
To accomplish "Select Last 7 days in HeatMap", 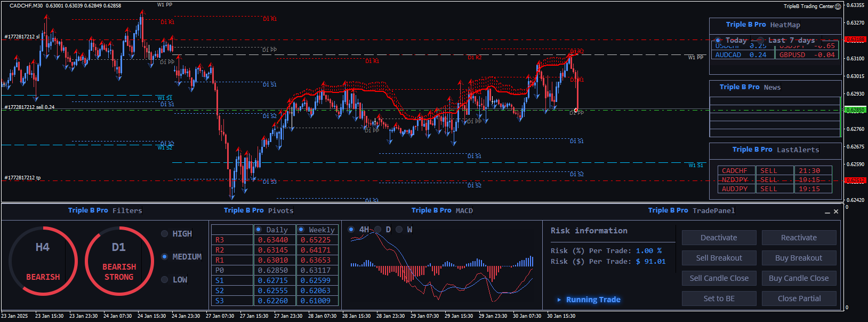I will pyautogui.click(x=761, y=40).
